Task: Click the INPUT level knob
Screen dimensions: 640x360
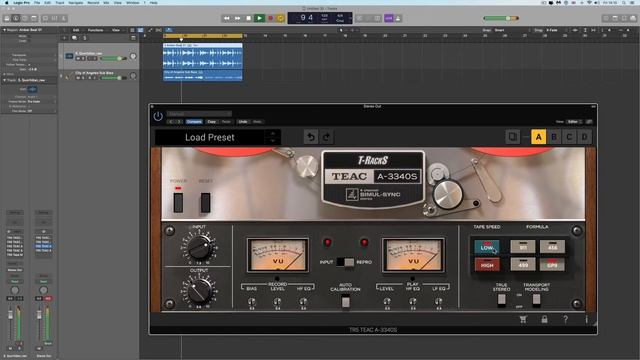Action: (199, 247)
